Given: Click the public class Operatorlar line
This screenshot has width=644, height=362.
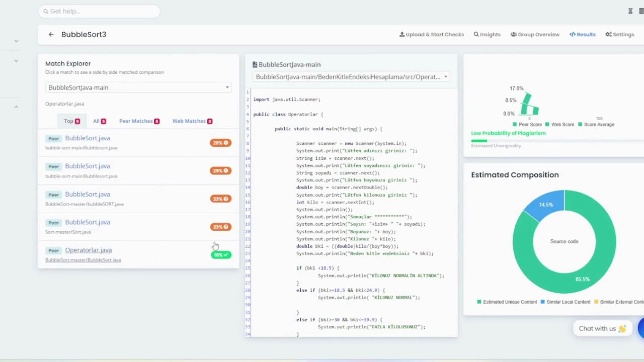Looking at the screenshot, I should tap(288, 114).
